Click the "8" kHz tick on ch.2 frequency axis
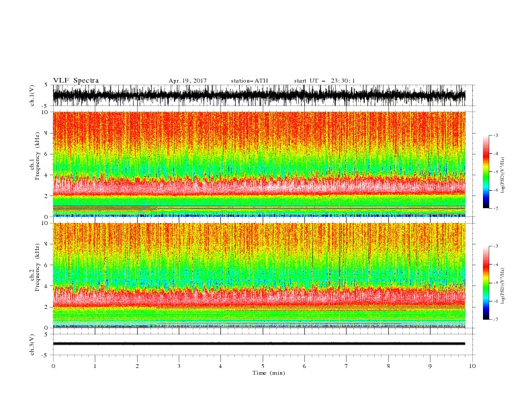Screen dimensions: 532x411 (x=47, y=244)
